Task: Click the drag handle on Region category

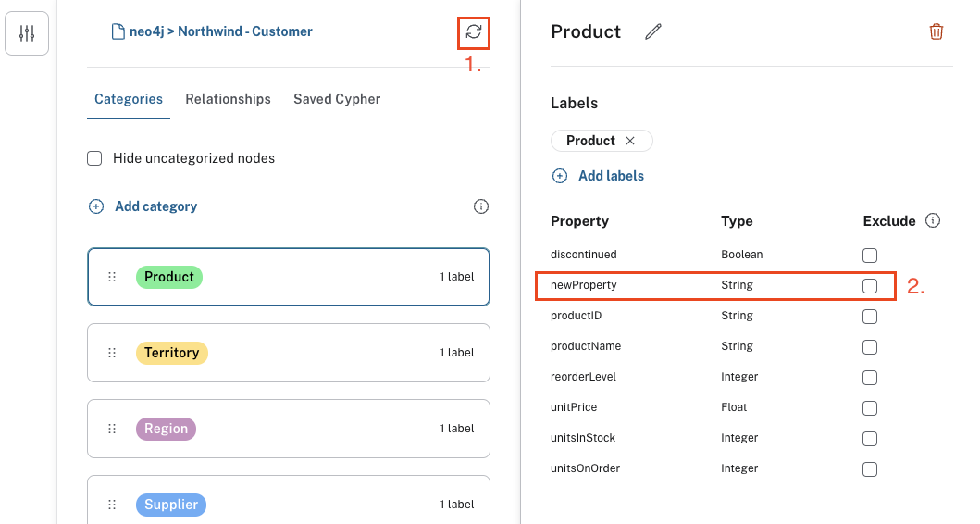Action: click(112, 429)
